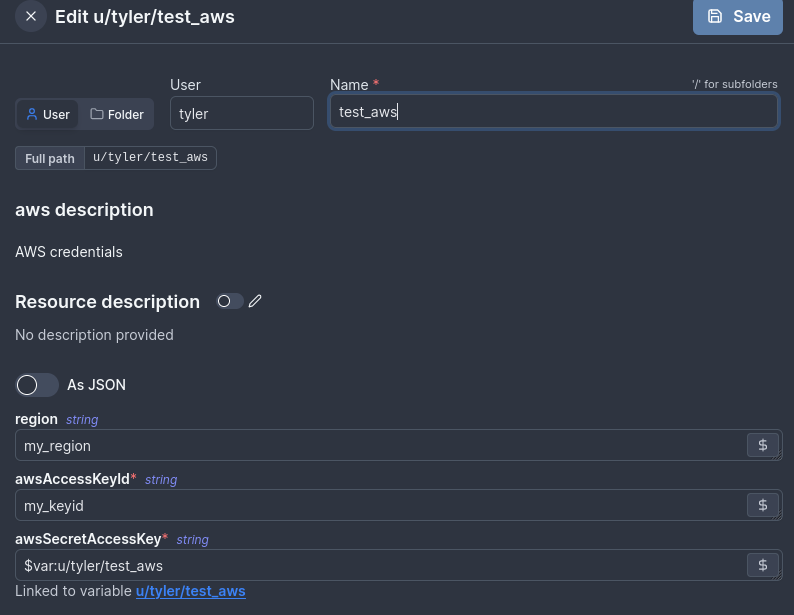Click the region text field

point(380,445)
